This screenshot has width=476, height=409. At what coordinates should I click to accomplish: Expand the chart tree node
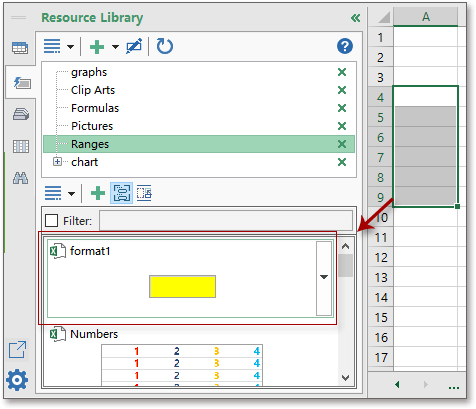[x=57, y=162]
